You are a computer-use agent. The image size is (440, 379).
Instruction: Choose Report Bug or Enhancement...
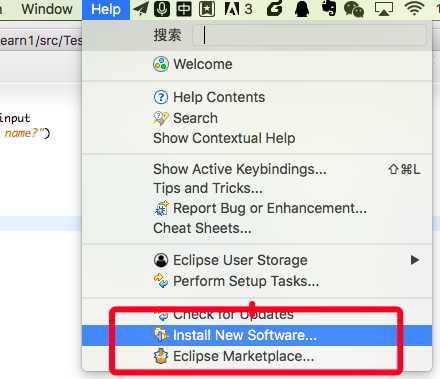[x=257, y=208]
